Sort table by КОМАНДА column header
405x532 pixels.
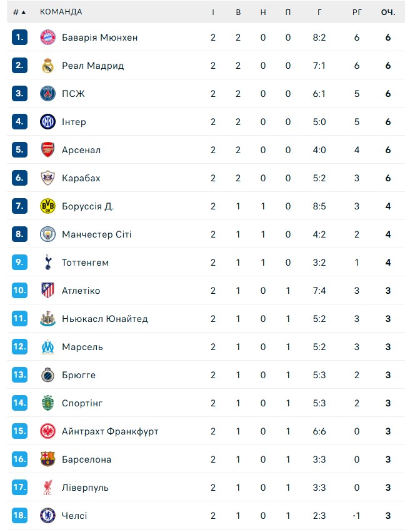pyautogui.click(x=61, y=12)
